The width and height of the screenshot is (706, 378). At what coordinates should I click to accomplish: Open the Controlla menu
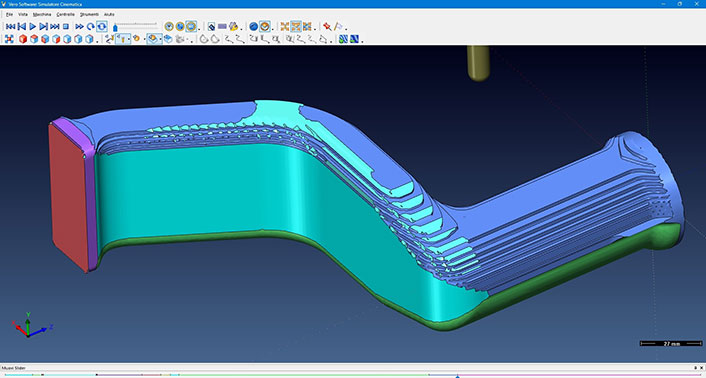[x=65, y=14]
